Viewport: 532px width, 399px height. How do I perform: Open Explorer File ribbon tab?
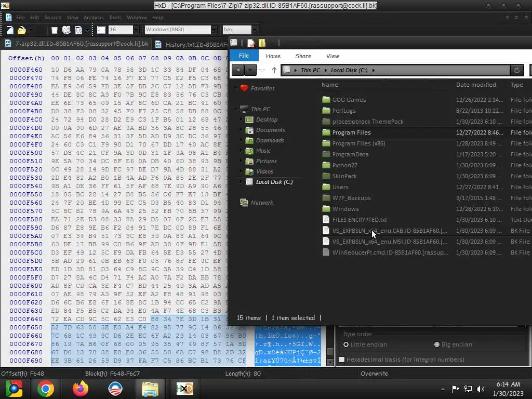click(244, 56)
